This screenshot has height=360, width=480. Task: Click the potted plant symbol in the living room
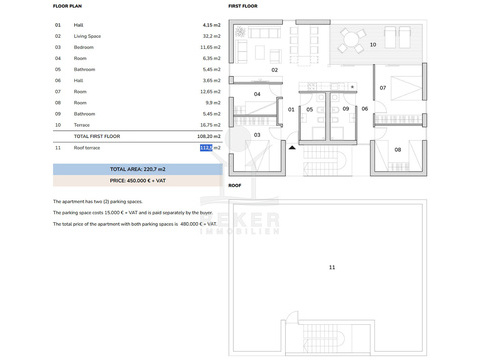point(240,32)
